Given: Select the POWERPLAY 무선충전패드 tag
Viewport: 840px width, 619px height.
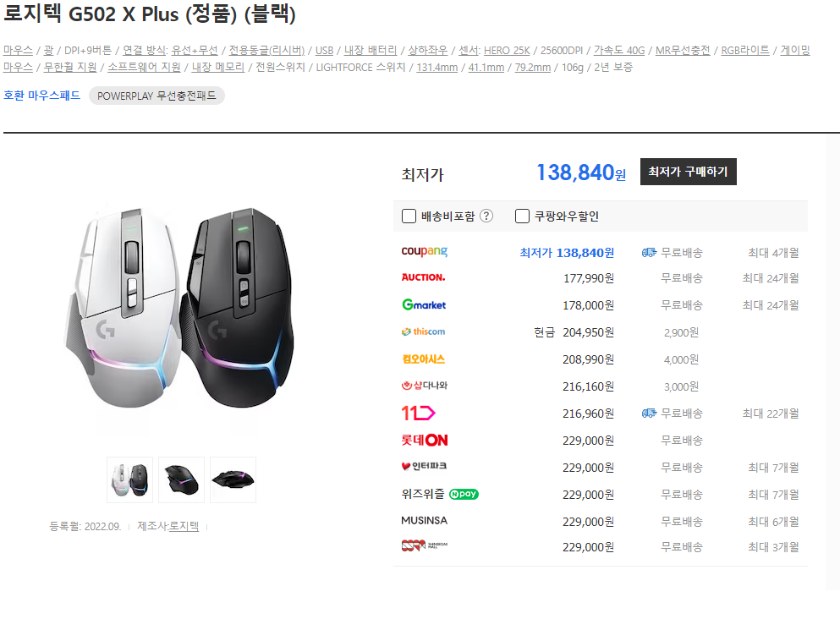Looking at the screenshot, I should click(x=156, y=96).
